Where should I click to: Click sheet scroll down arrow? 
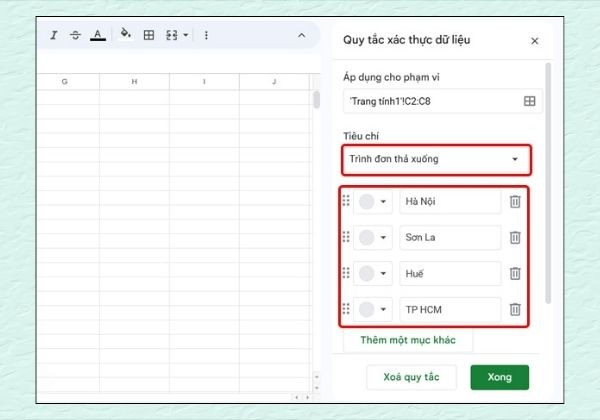(x=316, y=388)
